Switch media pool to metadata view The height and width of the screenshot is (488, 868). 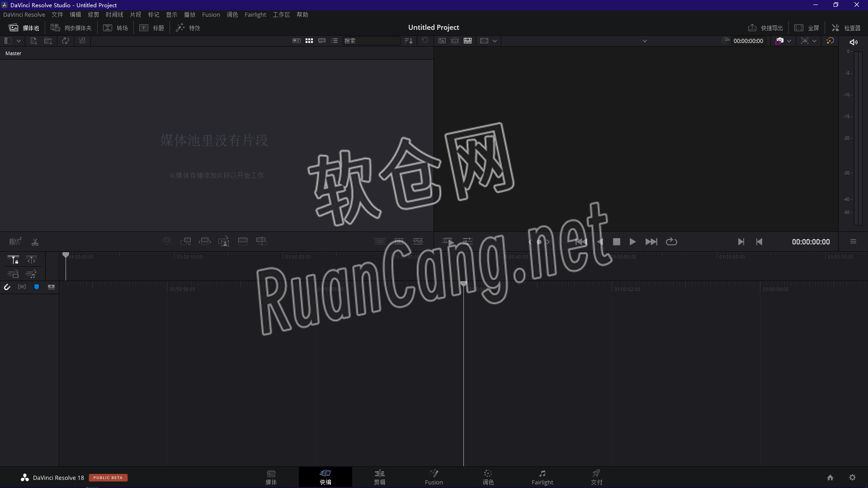(x=297, y=41)
